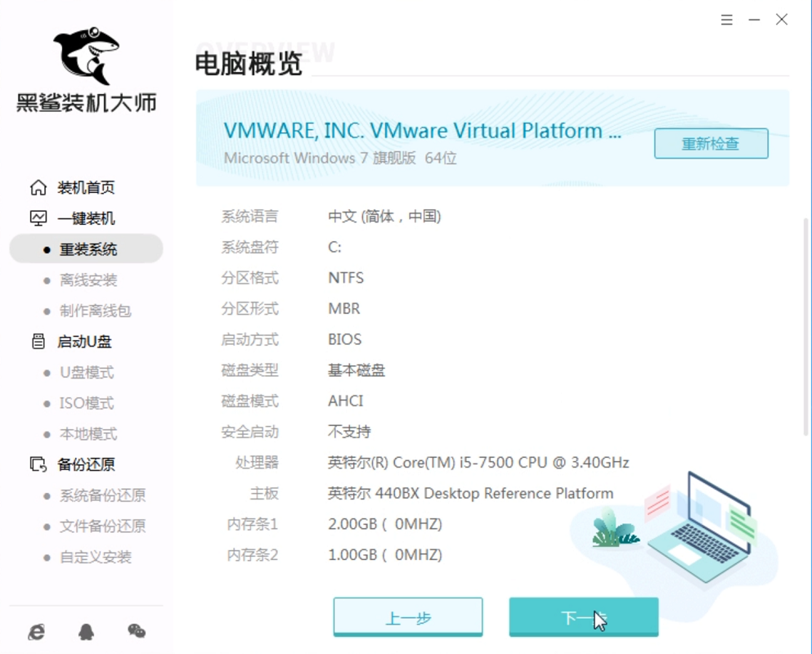Open 离线安装 option
Image resolution: width=812 pixels, height=654 pixels.
point(88,280)
